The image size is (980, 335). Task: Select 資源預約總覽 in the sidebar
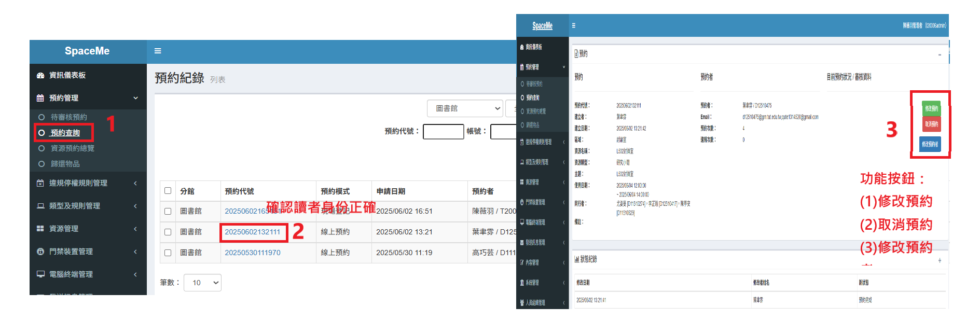[x=72, y=148]
